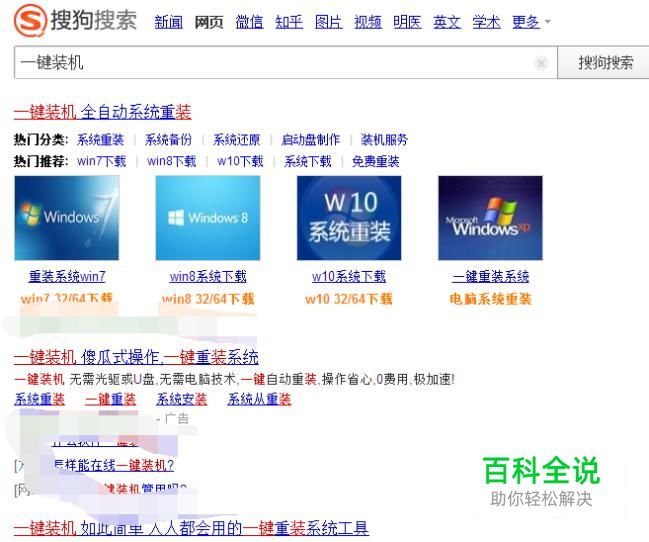Select the 系统备份 category link

coord(168,140)
